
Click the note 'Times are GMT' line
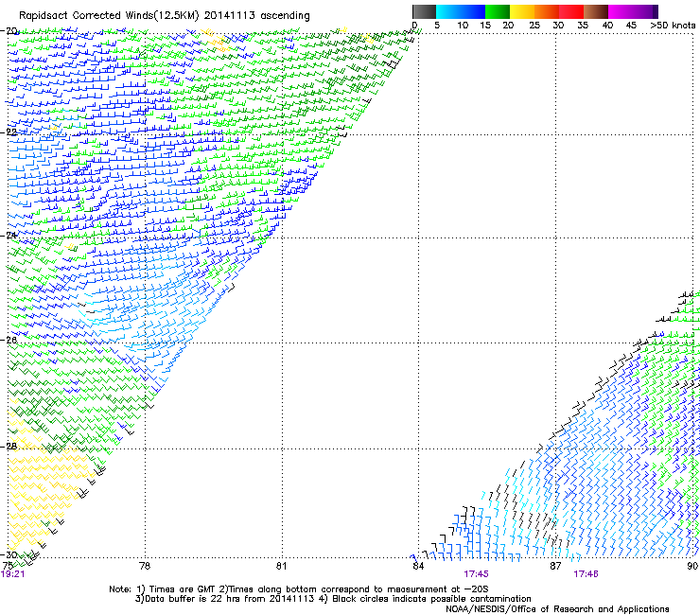click(x=298, y=589)
